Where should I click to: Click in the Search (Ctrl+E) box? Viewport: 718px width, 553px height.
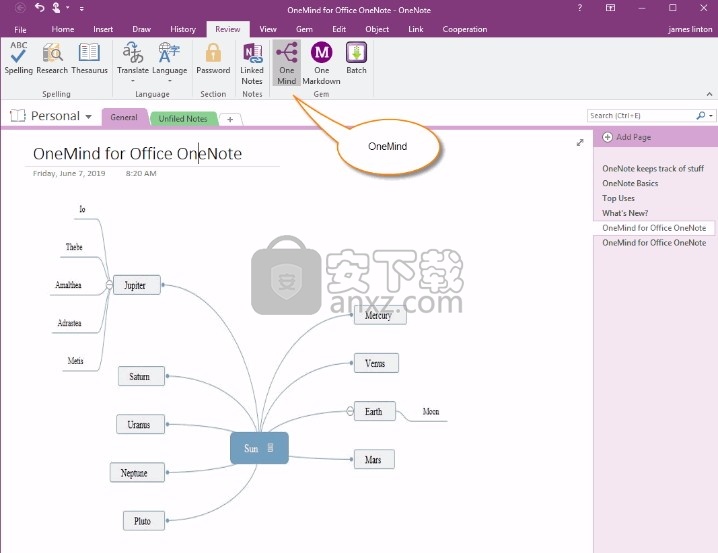pos(641,115)
